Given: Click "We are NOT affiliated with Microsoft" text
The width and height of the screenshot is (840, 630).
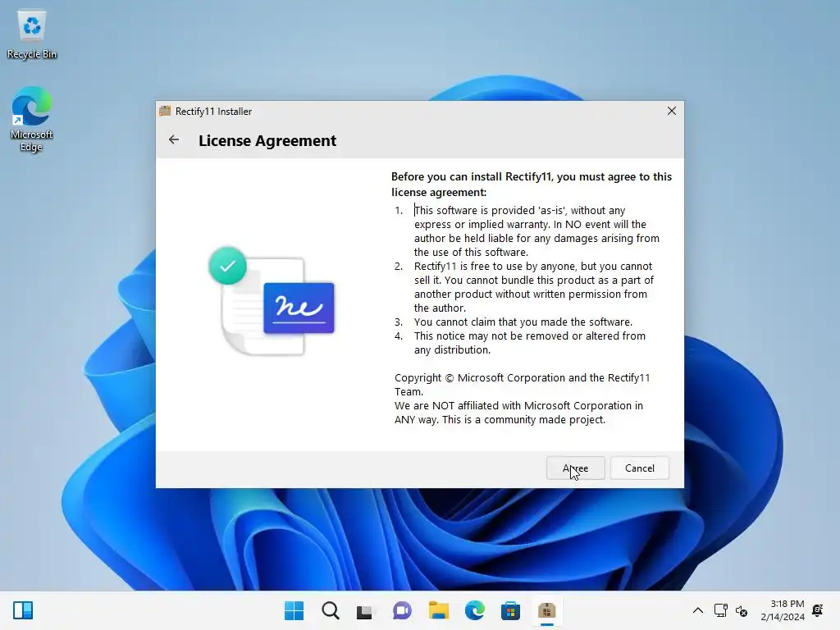Looking at the screenshot, I should point(518,405).
